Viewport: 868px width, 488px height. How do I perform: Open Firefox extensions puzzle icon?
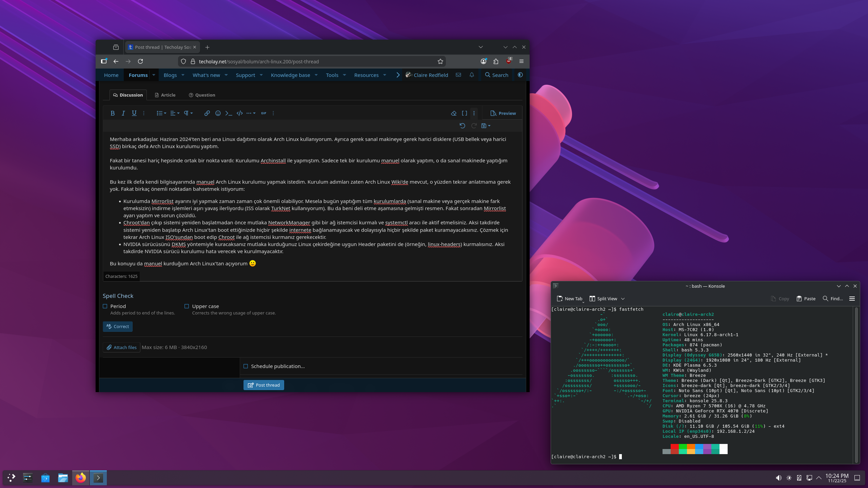point(496,61)
